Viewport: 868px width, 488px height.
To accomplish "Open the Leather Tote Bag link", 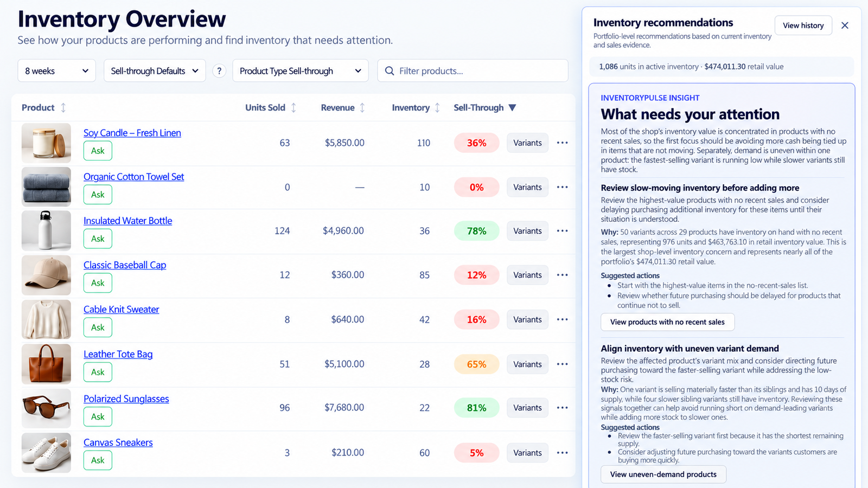I will [x=118, y=354].
